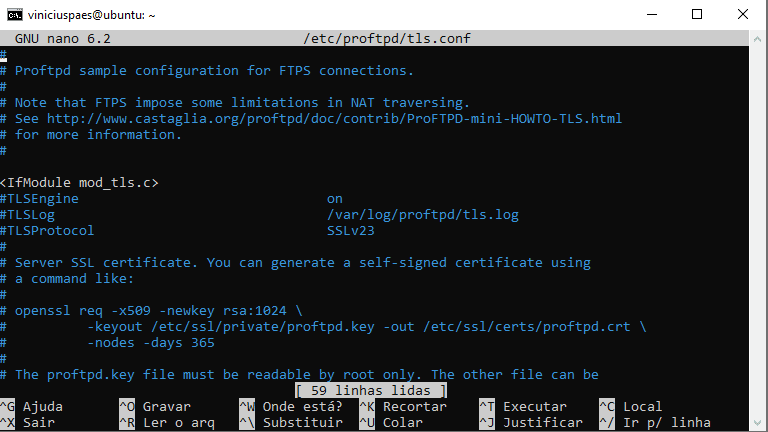The image size is (768, 432).
Task: Place cursor on #TLSEngine directive
Action: (39, 199)
